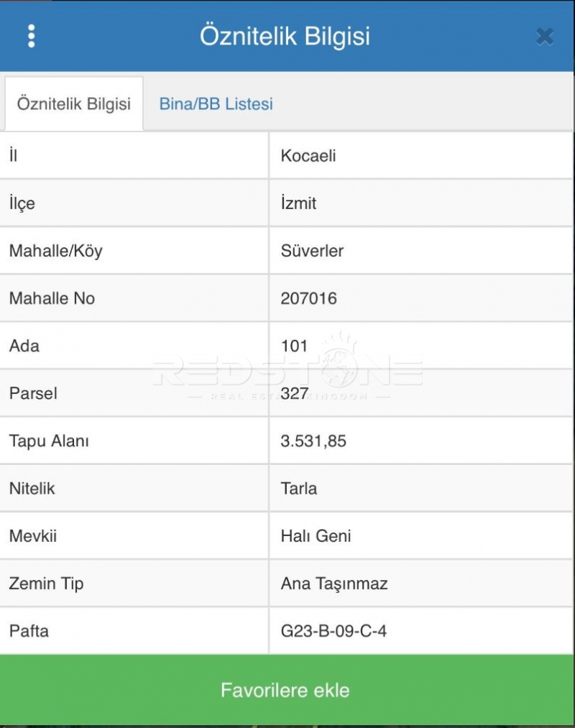Close the Öznitelik Bilgisi dialog
The height and width of the screenshot is (728, 575).
pyautogui.click(x=545, y=36)
